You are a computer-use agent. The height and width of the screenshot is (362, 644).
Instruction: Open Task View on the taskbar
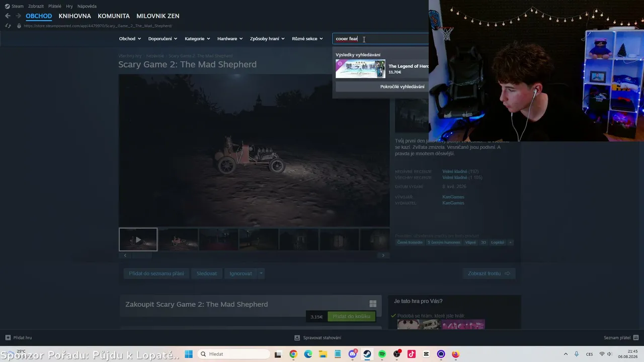278,354
